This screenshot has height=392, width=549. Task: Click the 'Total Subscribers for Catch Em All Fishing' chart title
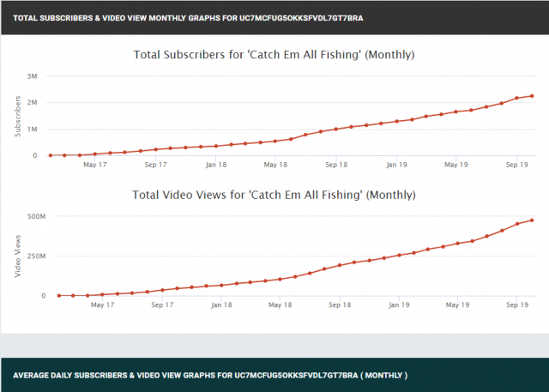click(x=274, y=55)
